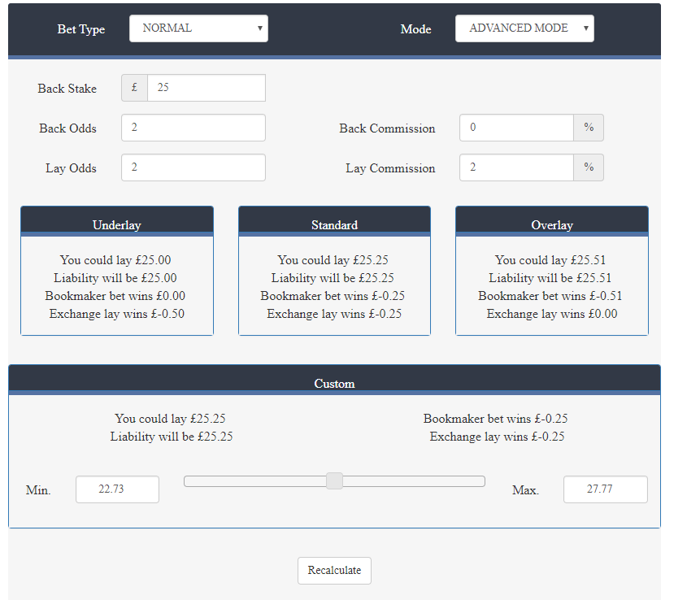Click the Back Odds input field
This screenshot has width=700, height=600.
193,128
